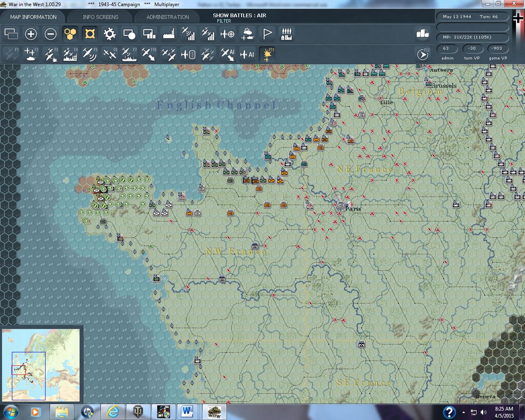Select the F3 plane bombing explosion icon
The height and width of the screenshot is (420, 525).
click(50, 54)
